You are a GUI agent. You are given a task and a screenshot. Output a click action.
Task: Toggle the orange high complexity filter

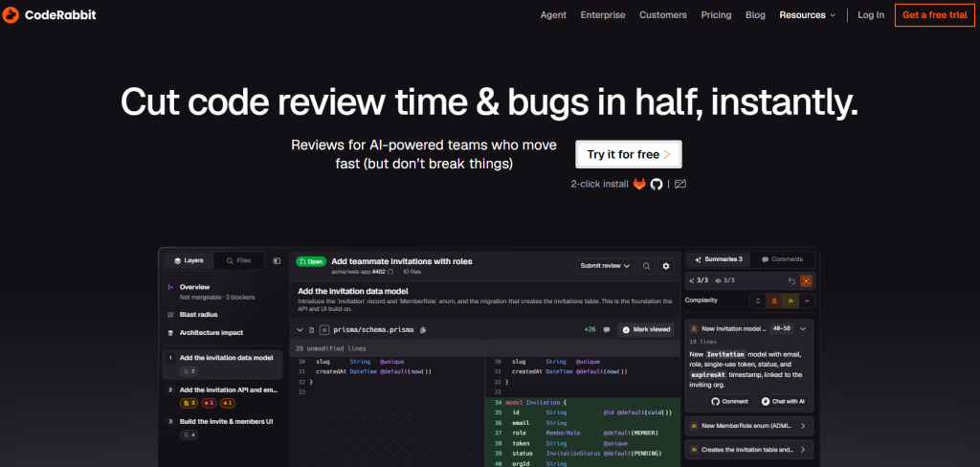[774, 300]
